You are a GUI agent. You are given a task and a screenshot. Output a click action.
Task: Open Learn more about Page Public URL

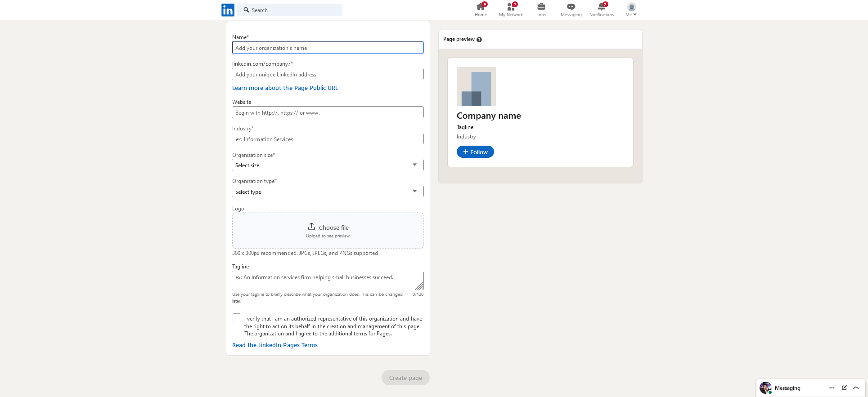click(x=285, y=88)
